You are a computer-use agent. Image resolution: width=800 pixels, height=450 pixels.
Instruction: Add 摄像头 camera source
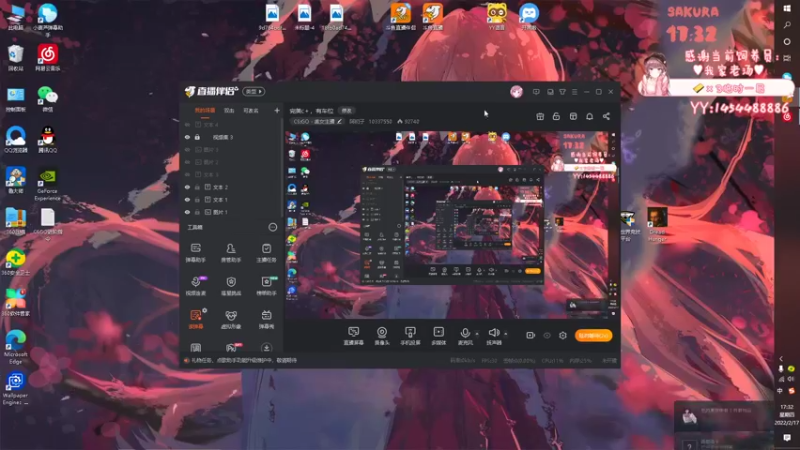pyautogui.click(x=382, y=336)
